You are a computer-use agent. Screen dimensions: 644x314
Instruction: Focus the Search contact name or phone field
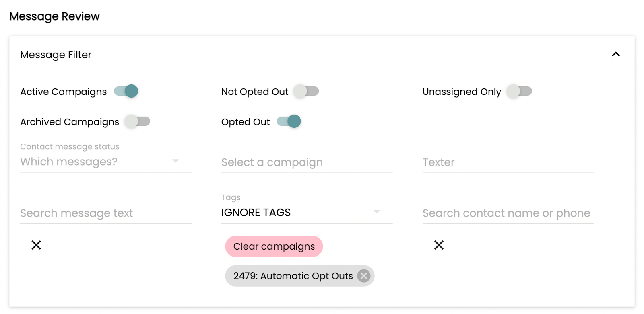click(x=508, y=213)
